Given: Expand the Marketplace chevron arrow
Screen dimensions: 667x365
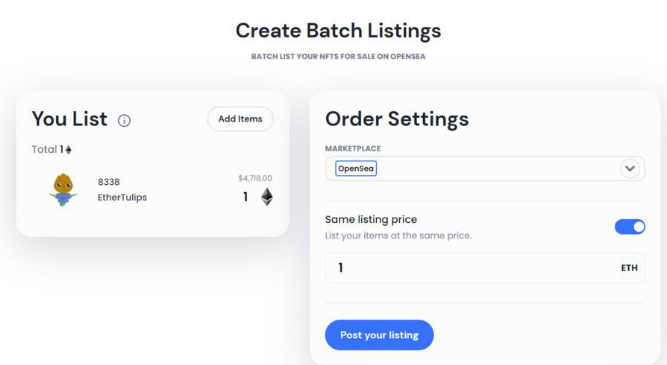Looking at the screenshot, I should coord(630,168).
